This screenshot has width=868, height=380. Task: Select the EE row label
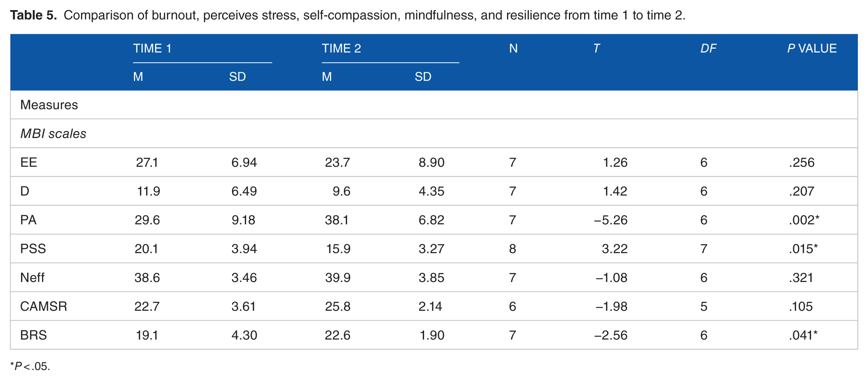click(29, 162)
